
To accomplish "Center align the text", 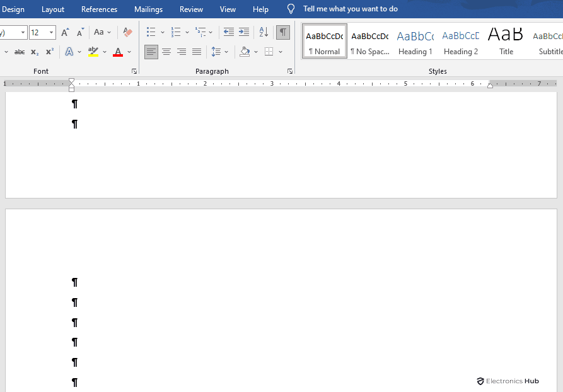I will (166, 52).
